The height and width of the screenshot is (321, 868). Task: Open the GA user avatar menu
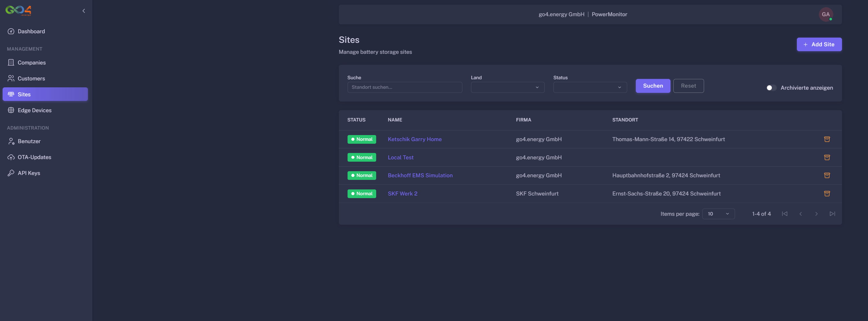[x=825, y=14]
